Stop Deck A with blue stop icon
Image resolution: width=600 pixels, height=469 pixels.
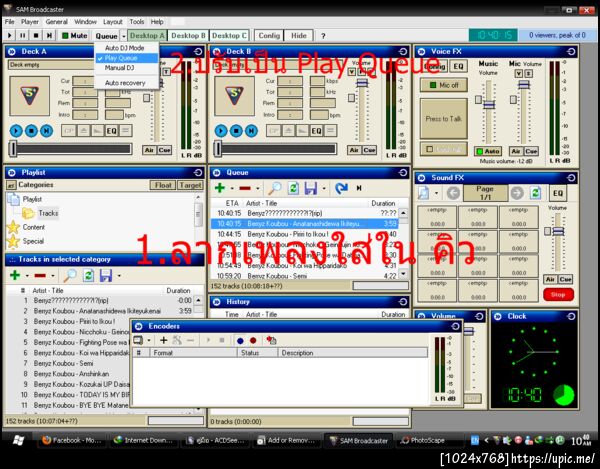coord(31,131)
